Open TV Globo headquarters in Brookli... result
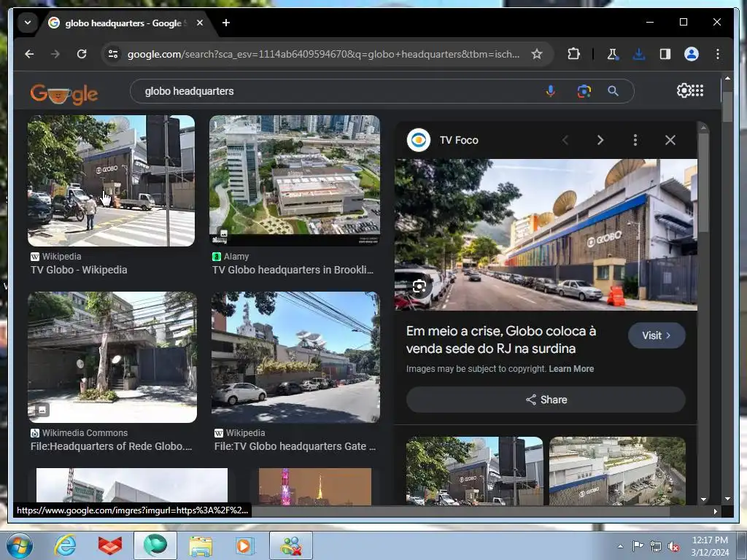This screenshot has width=747, height=560. [x=293, y=270]
